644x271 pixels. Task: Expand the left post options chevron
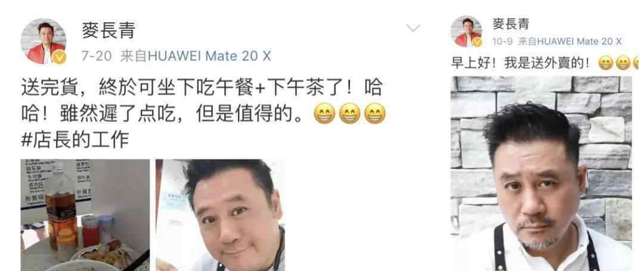413,28
